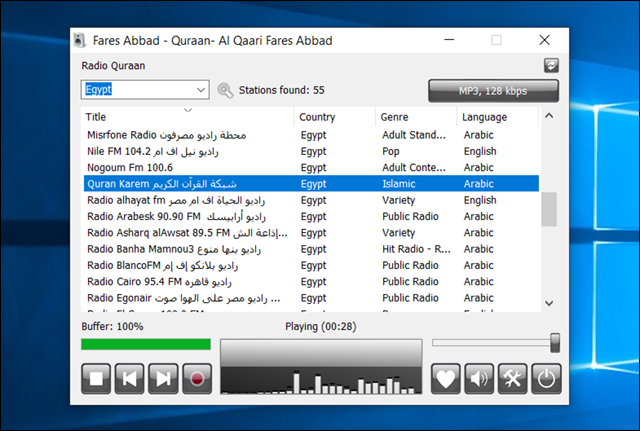
Task: Click the speaker app icon in title bar
Action: (x=80, y=40)
